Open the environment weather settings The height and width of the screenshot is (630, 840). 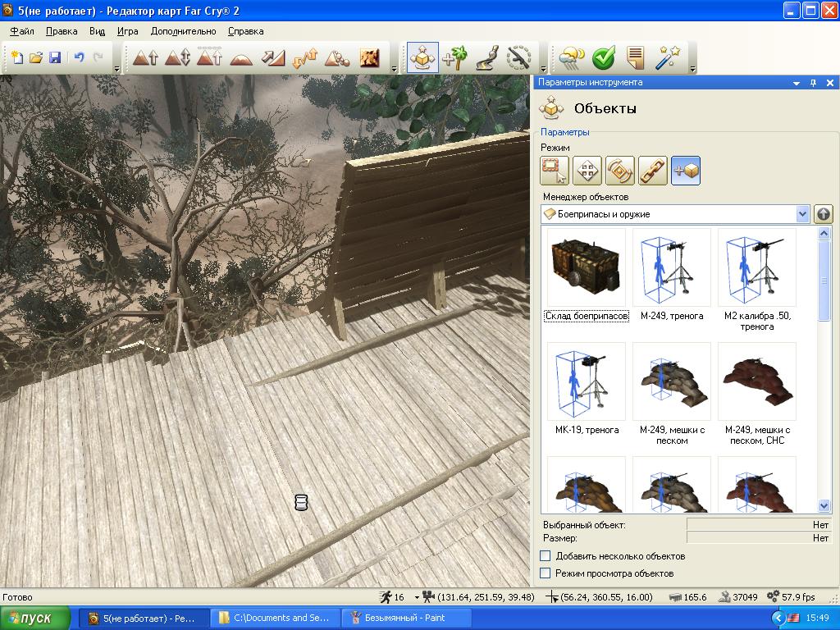click(571, 57)
